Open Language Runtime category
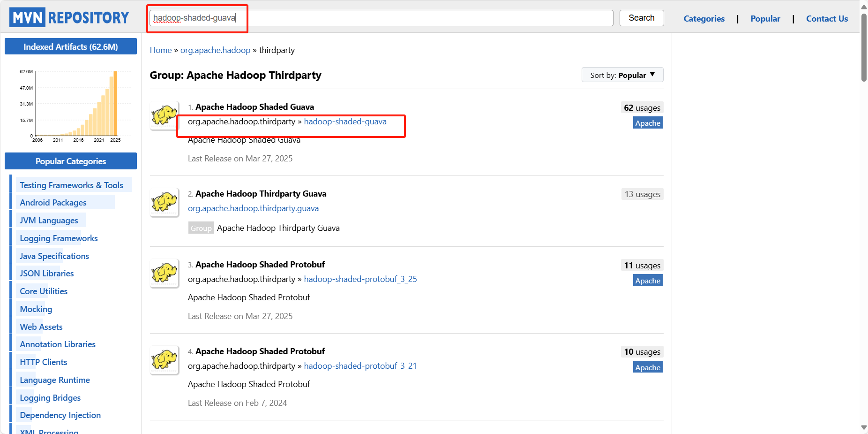 click(x=55, y=380)
